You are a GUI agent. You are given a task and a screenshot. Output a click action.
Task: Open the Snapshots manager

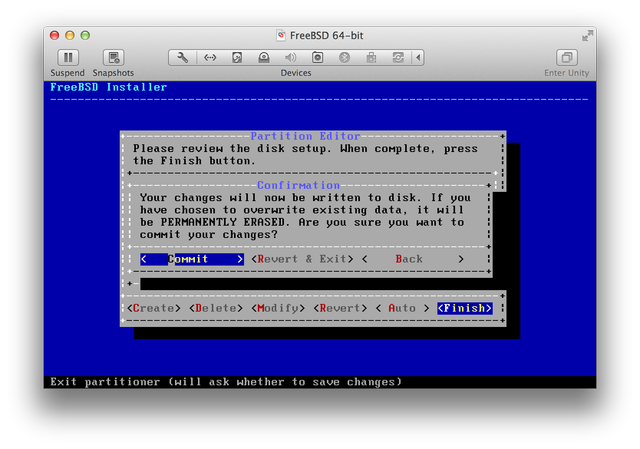point(113,57)
